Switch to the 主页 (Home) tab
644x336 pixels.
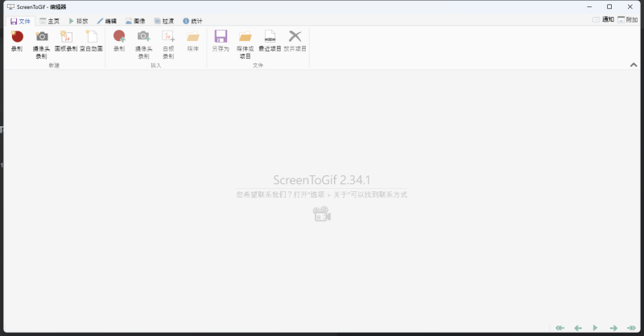tap(49, 20)
